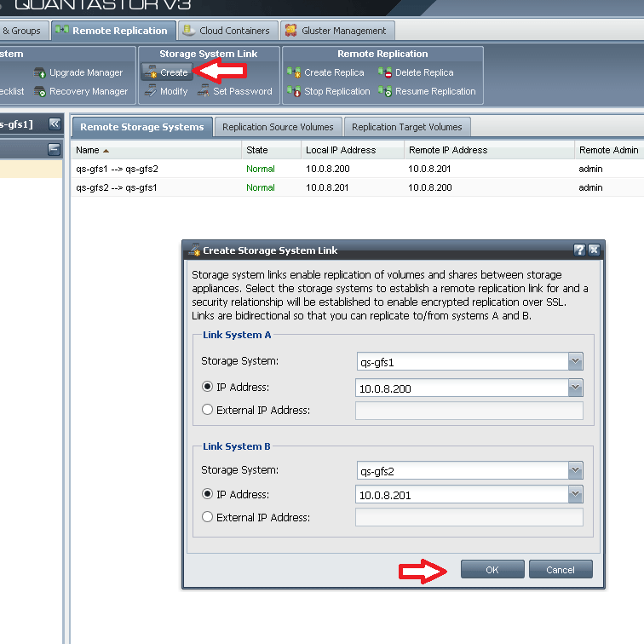Click the Create Storage System Link icon
The height and width of the screenshot is (644, 644).
150,73
